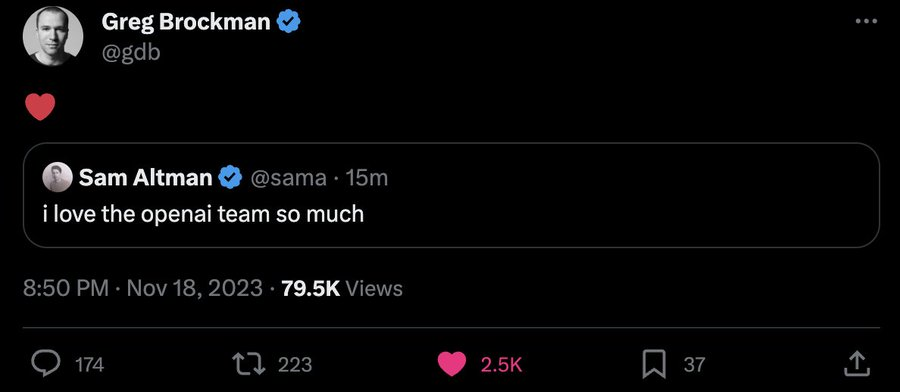900x392 pixels.
Task: Open Sam Altman's small avatar
Action: 57,177
